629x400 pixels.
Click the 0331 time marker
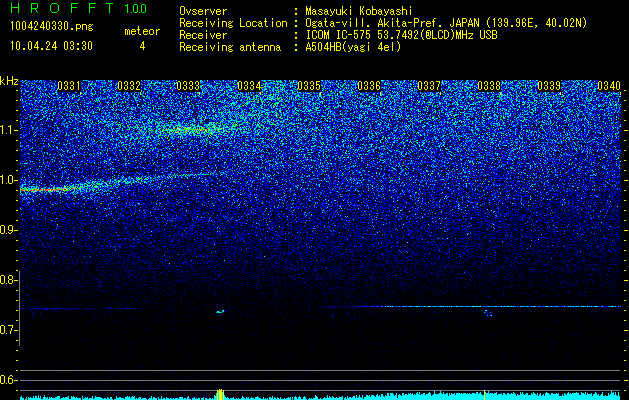pyautogui.click(x=69, y=86)
